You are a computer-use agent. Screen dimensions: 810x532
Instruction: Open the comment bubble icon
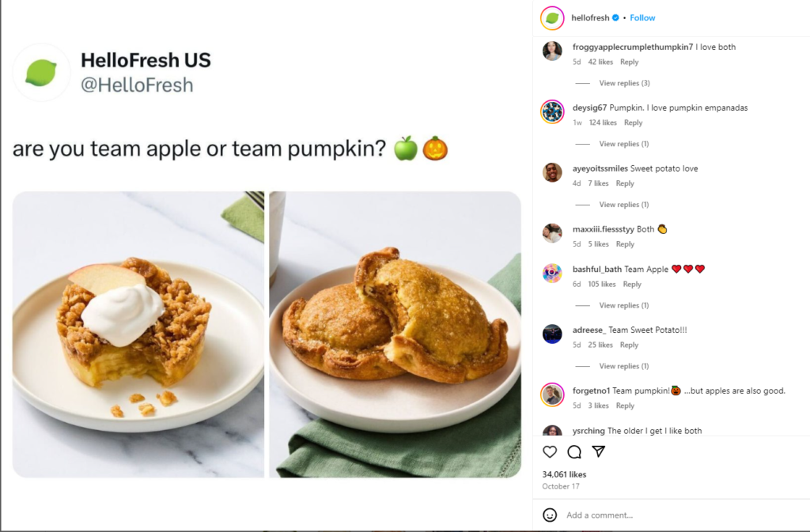pyautogui.click(x=574, y=452)
